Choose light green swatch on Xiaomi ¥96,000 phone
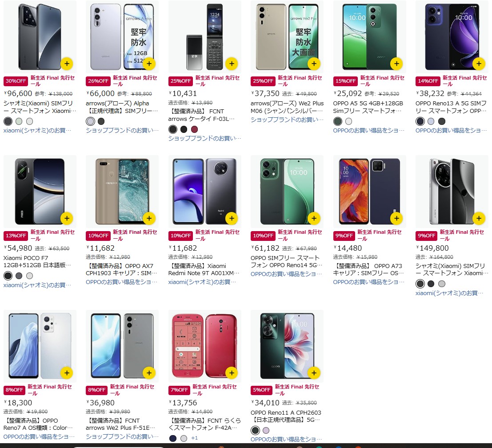Image resolution: width=492 pixels, height=448 pixels. coord(19,121)
